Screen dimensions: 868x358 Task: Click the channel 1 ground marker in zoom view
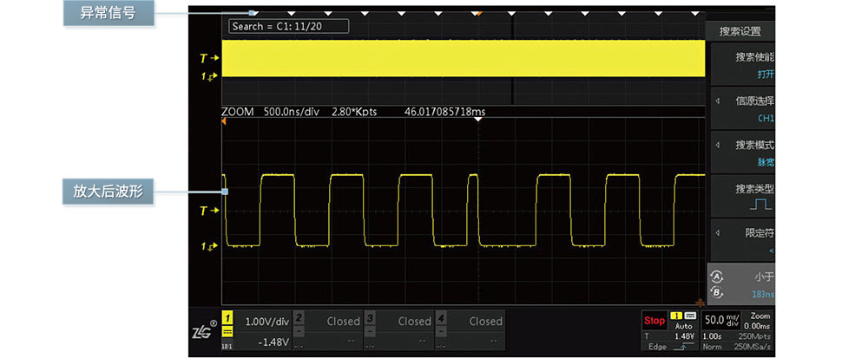point(207,247)
